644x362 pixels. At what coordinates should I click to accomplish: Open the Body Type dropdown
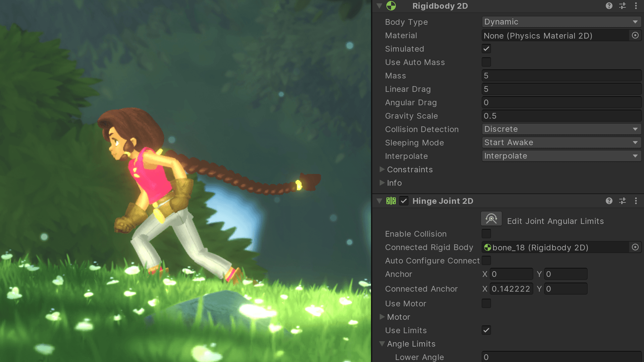point(561,22)
